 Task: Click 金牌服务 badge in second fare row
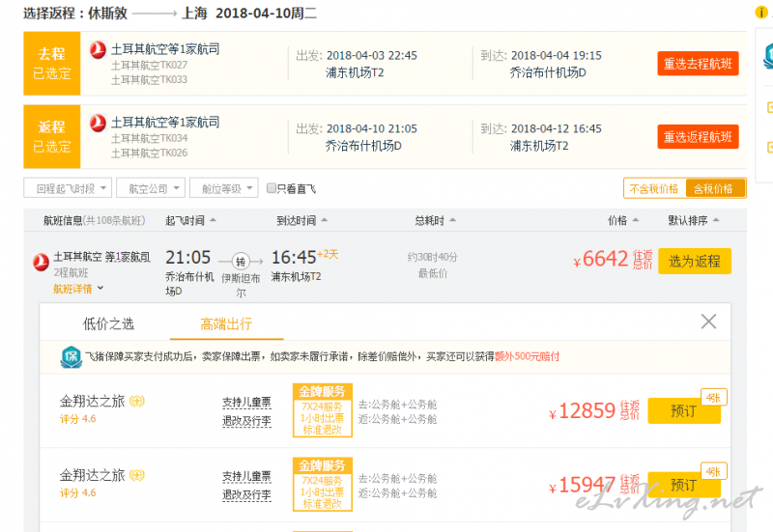323,485
